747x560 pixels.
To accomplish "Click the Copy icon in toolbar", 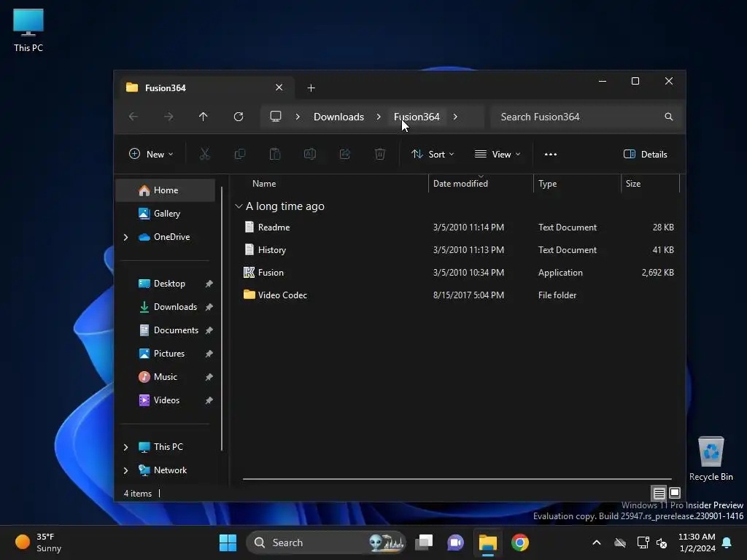I will [239, 154].
